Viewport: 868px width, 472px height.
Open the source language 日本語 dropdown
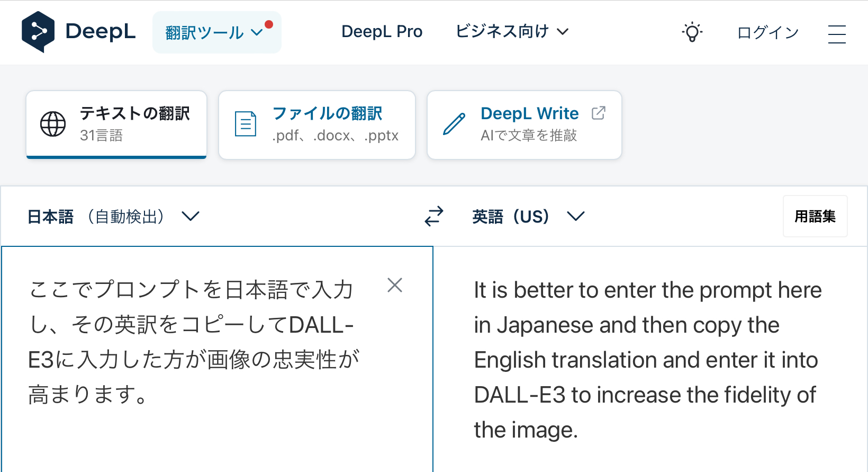[x=113, y=217]
